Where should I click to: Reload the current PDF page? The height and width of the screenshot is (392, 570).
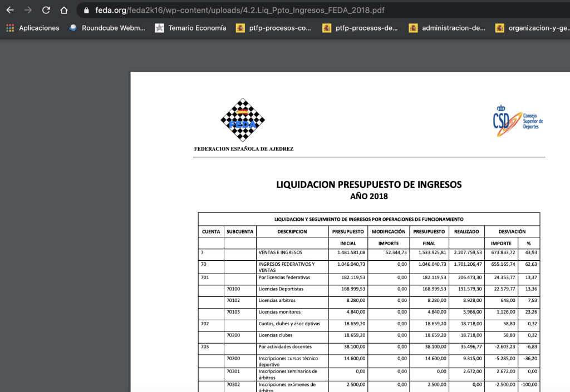pos(46,10)
